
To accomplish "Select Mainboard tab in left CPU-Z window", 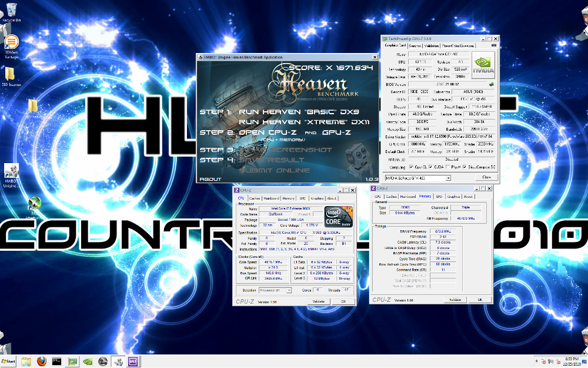I will coord(271,198).
